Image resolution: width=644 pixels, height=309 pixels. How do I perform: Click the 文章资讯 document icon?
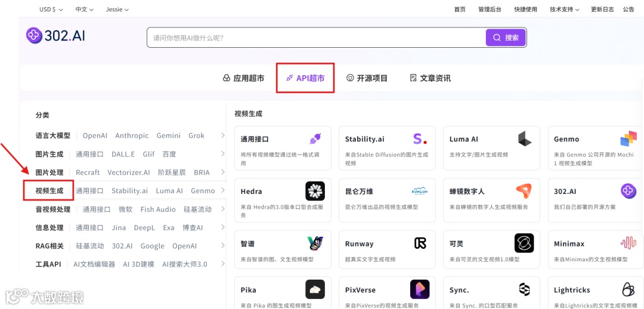click(x=414, y=78)
